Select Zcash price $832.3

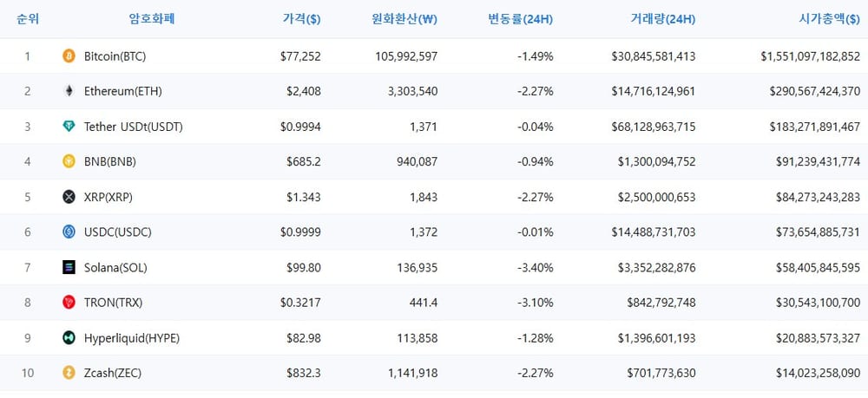(303, 373)
